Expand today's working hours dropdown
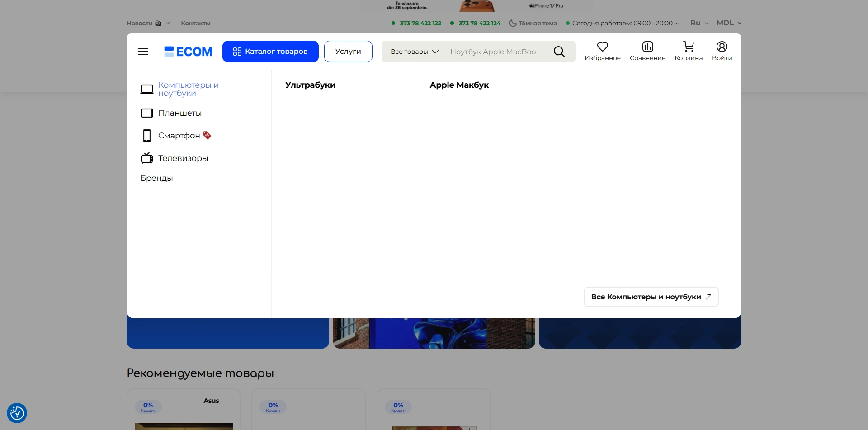 pos(623,23)
